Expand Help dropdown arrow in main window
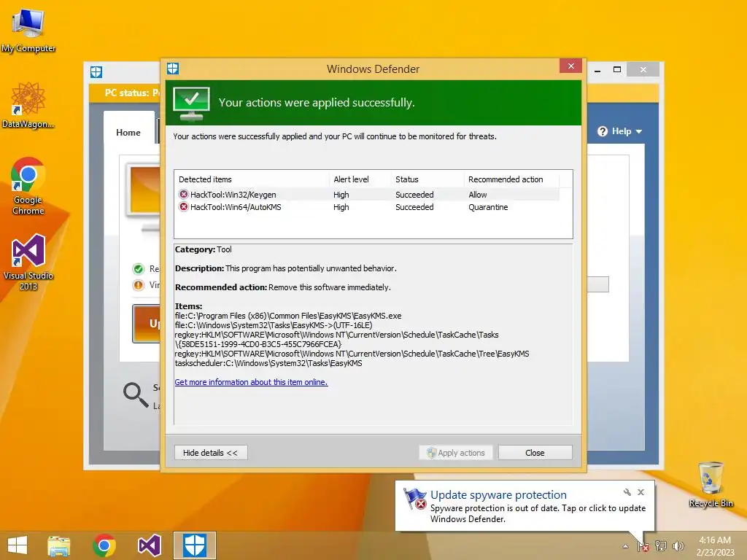 pos(639,131)
